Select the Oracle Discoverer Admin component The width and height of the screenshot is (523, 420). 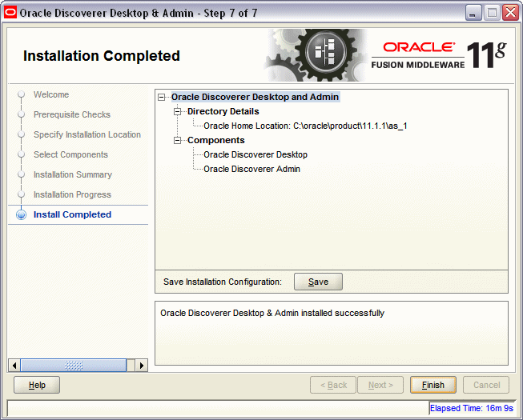251,169
